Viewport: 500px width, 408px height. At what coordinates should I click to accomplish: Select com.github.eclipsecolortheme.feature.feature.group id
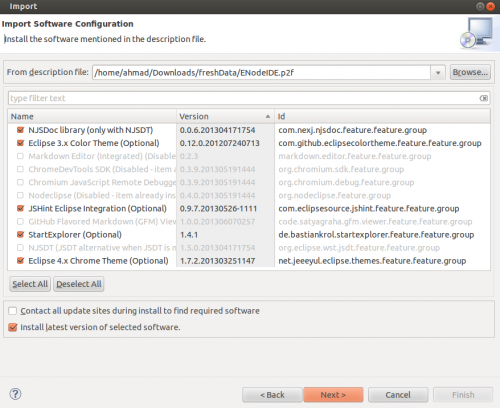pos(380,143)
